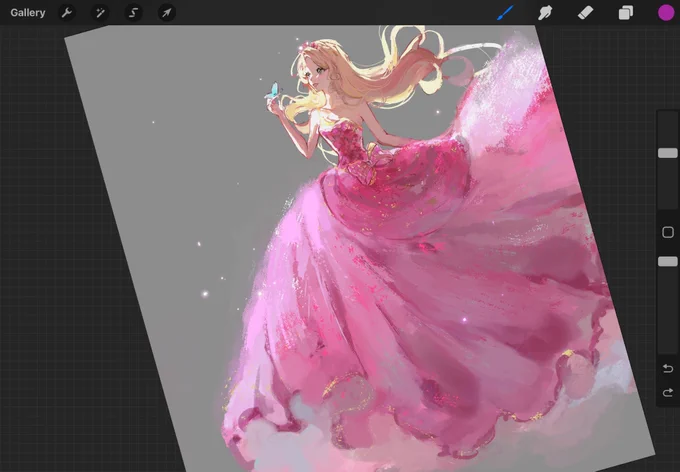Click the brush opacity slider handle

(668, 261)
